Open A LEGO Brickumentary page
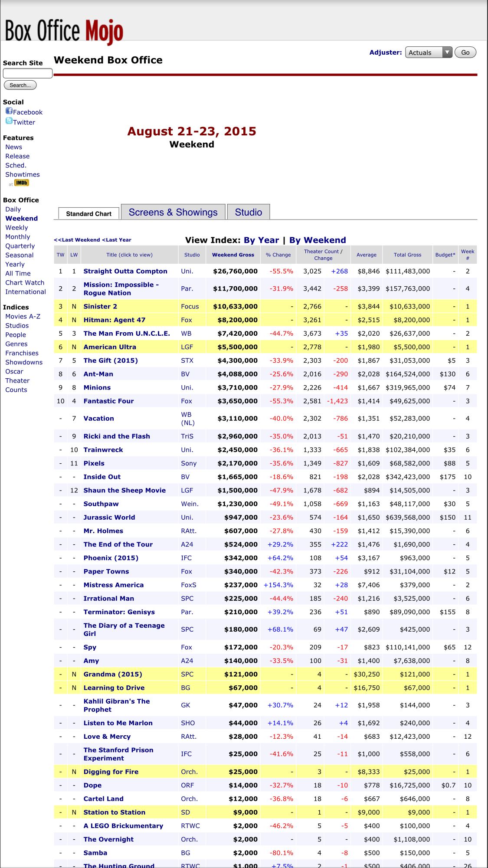This screenshot has height=868, width=488. 123,826
